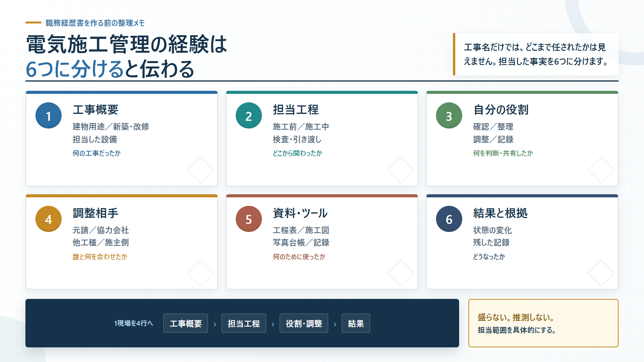644x362 pixels.
Task: Click the text 検査・引き渡し
Action: pyautogui.click(x=297, y=139)
